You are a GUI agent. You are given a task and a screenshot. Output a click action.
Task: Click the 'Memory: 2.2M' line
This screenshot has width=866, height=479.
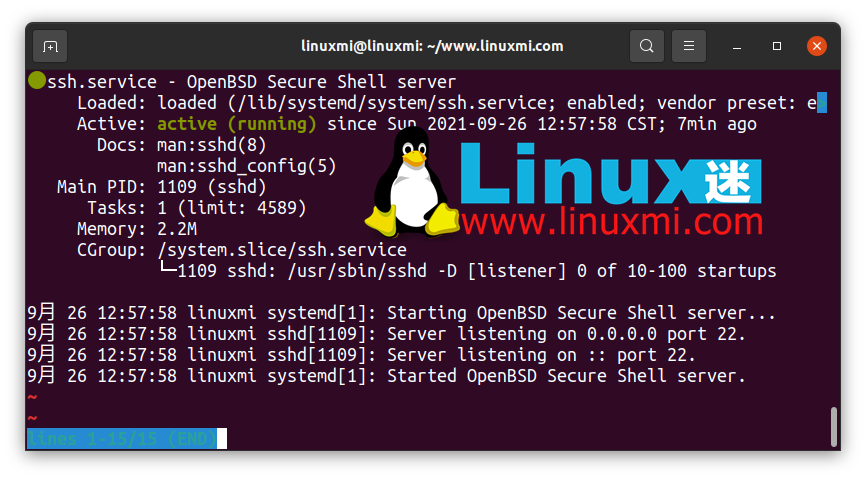coord(137,229)
